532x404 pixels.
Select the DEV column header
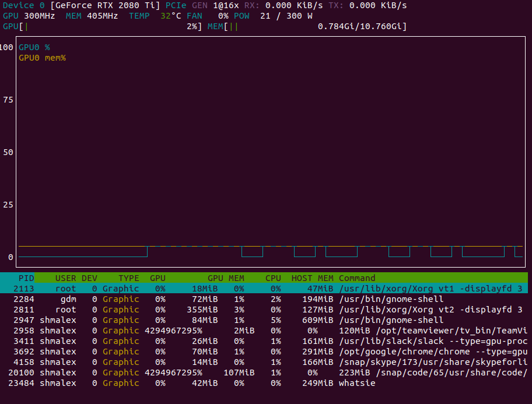89,278
